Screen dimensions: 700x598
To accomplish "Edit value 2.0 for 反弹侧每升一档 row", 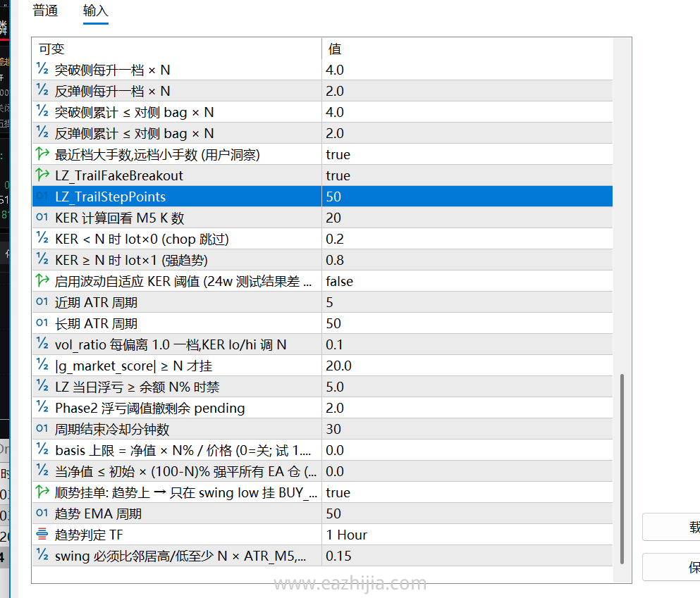I will [x=467, y=91].
